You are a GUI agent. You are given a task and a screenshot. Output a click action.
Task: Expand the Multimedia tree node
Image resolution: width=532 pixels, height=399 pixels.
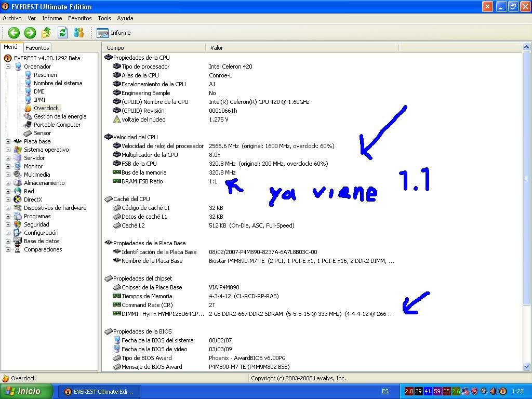point(8,175)
